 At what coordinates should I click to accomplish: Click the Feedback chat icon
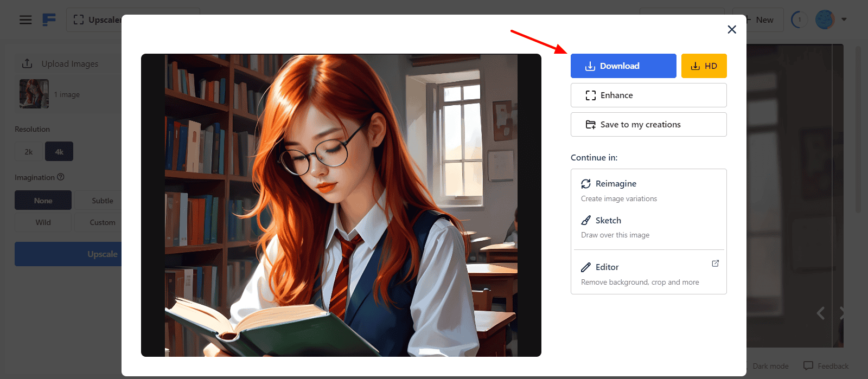coord(808,365)
